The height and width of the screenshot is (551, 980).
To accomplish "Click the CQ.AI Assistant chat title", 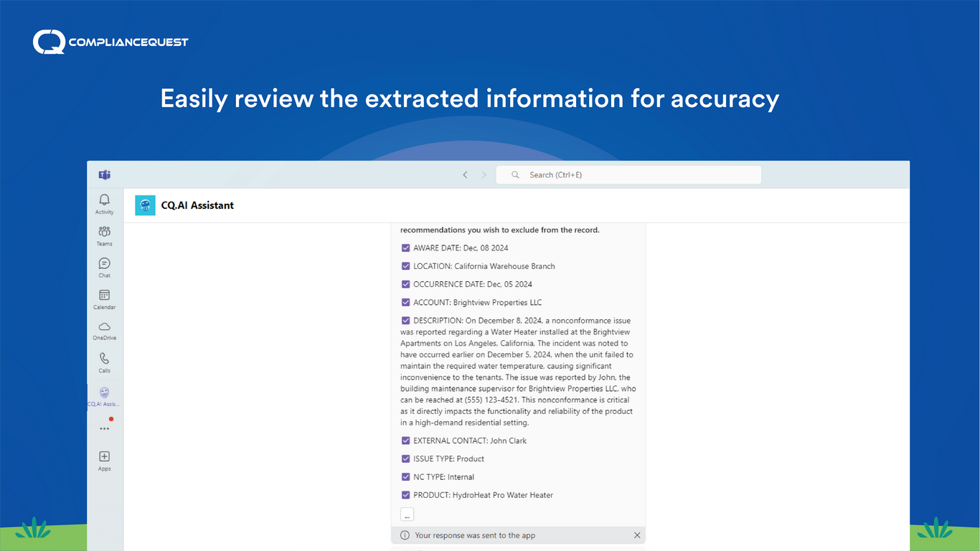I will pyautogui.click(x=197, y=205).
